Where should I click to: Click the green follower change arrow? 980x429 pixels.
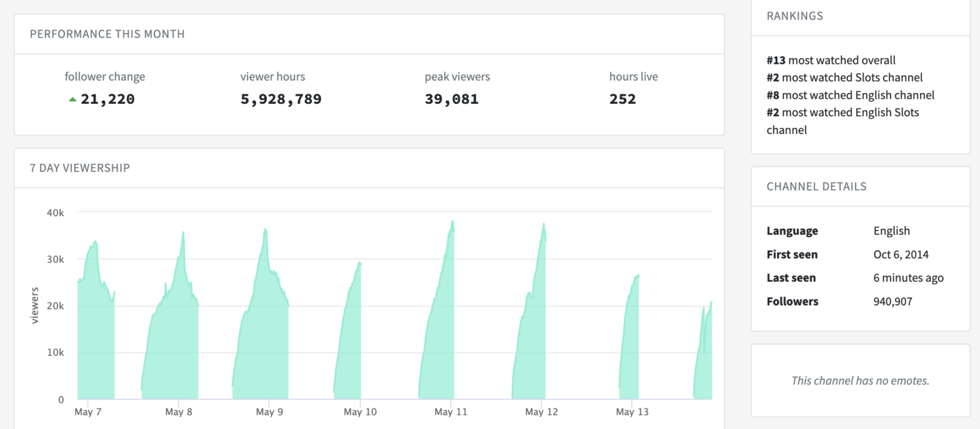(x=73, y=99)
